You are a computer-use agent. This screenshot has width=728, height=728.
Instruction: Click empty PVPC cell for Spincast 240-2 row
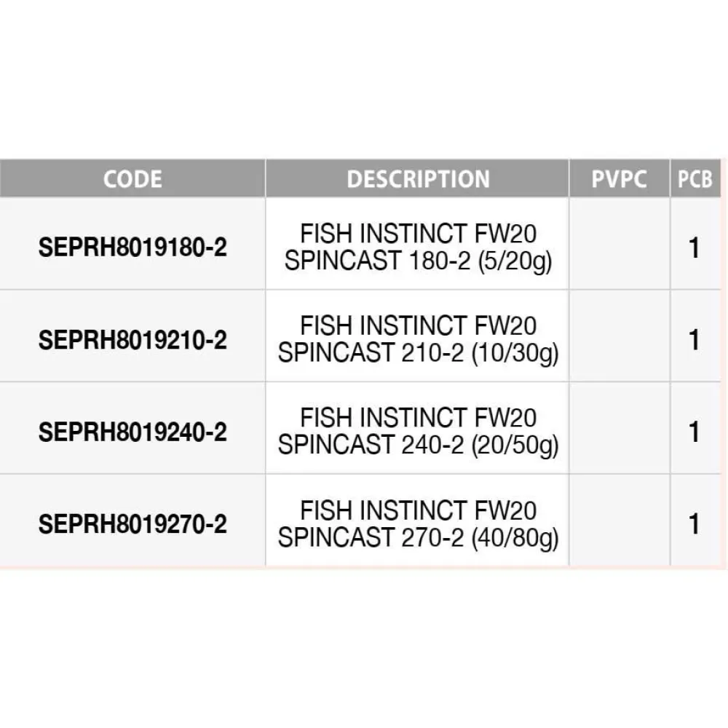coord(619,432)
